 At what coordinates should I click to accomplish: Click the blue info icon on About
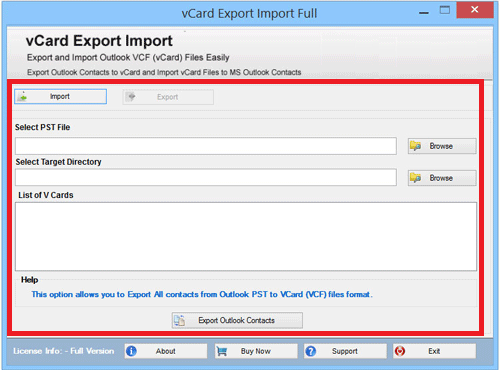point(131,351)
